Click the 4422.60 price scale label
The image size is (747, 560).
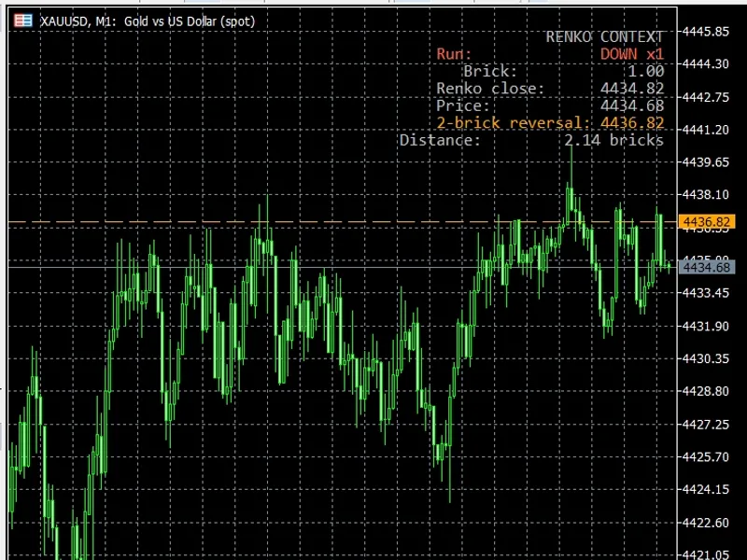tap(706, 523)
